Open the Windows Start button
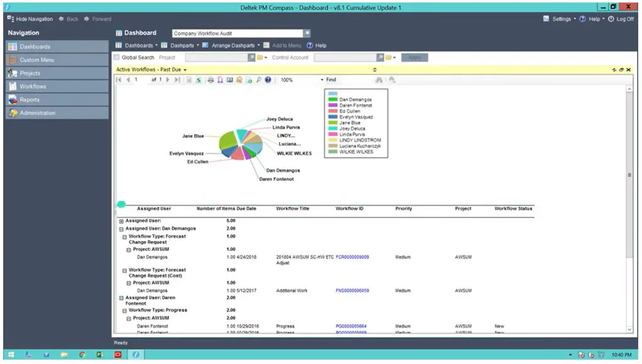 11,355
